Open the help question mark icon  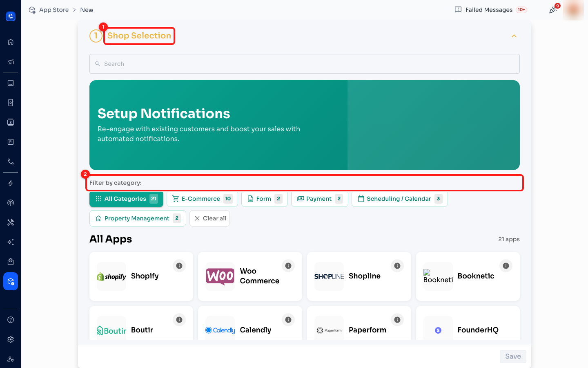pyautogui.click(x=11, y=320)
